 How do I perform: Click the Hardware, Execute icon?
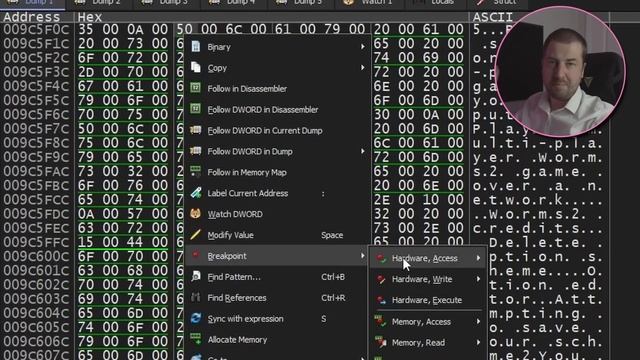pyautogui.click(x=381, y=300)
